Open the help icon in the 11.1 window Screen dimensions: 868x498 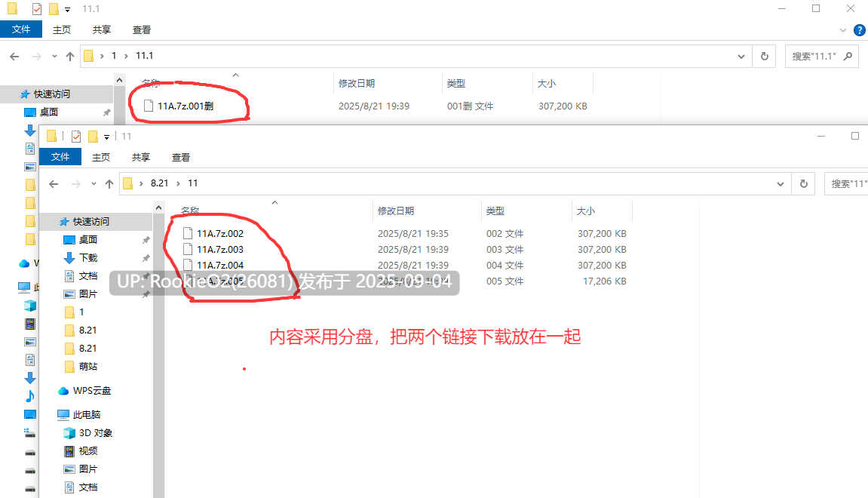click(860, 30)
